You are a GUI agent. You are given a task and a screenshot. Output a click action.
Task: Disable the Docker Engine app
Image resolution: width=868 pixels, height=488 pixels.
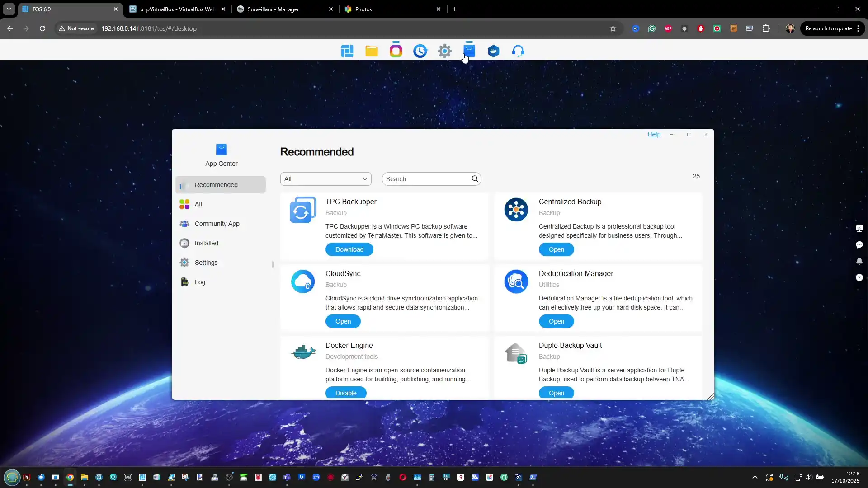[346, 393]
